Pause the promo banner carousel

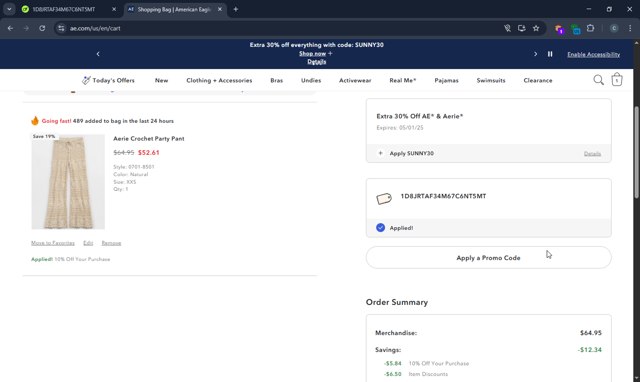550,54
